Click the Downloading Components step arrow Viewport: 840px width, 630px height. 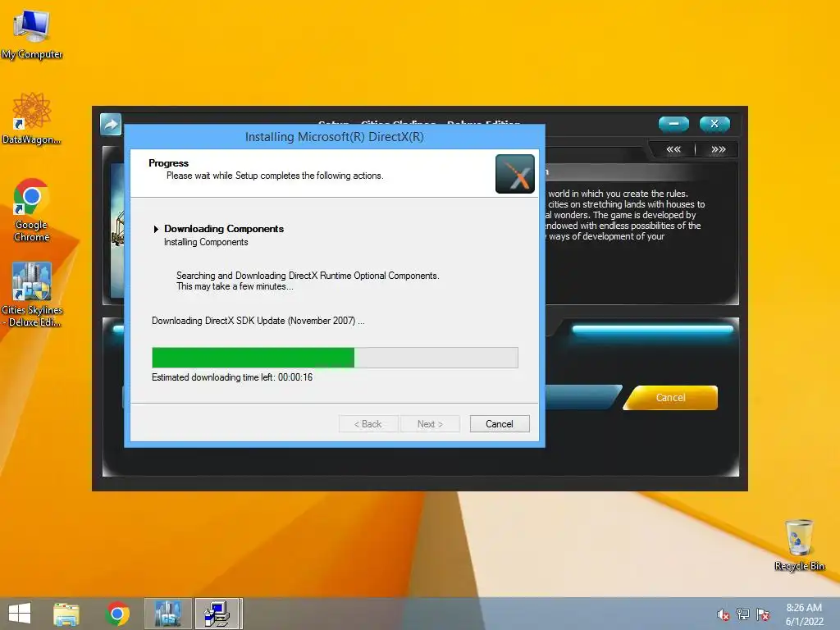tap(156, 229)
